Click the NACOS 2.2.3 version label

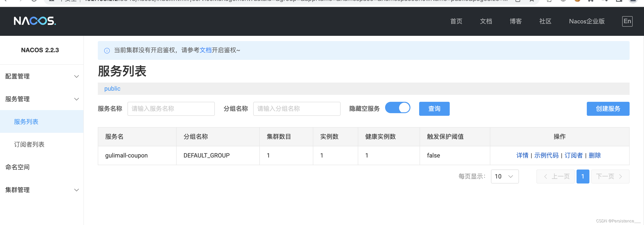40,50
